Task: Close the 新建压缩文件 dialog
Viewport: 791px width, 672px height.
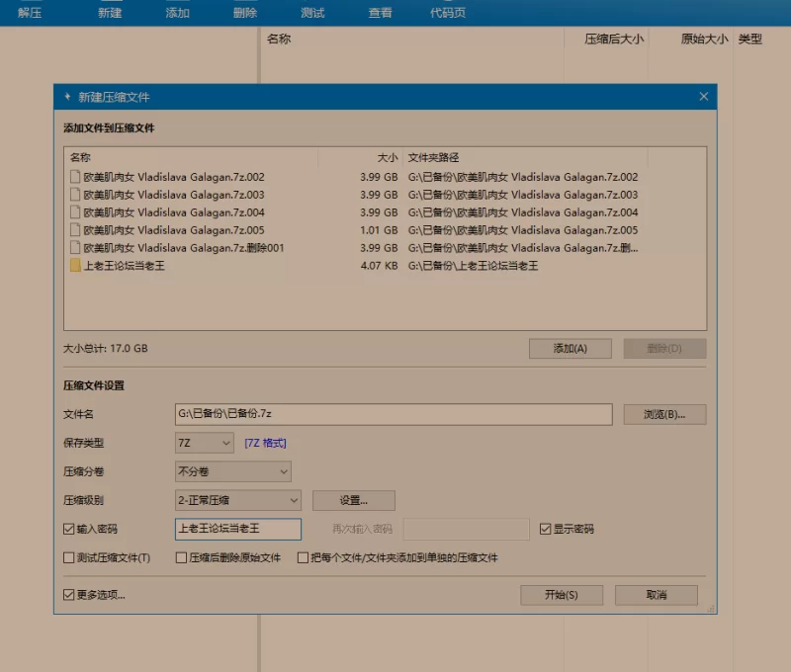Action: click(704, 97)
